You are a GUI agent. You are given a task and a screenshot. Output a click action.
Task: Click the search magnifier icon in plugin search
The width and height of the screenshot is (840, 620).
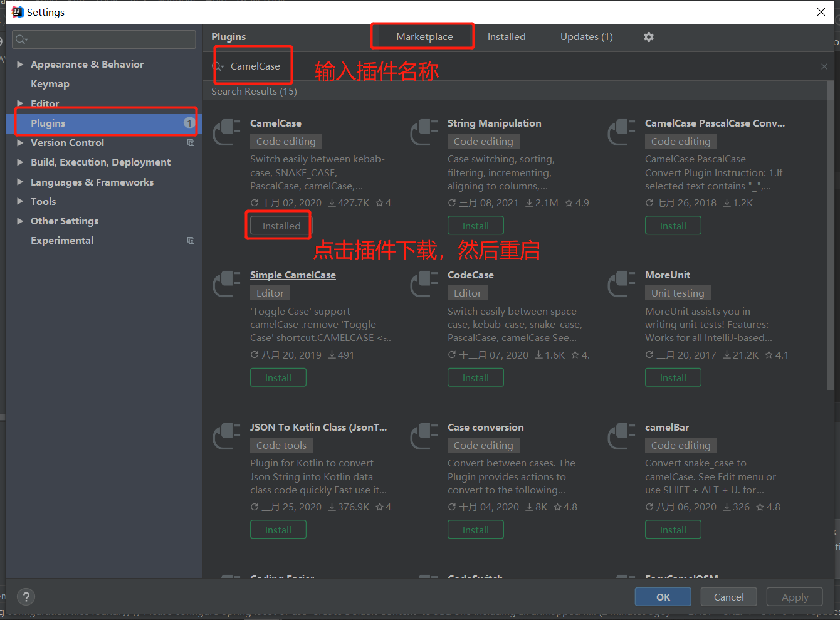[x=218, y=66]
